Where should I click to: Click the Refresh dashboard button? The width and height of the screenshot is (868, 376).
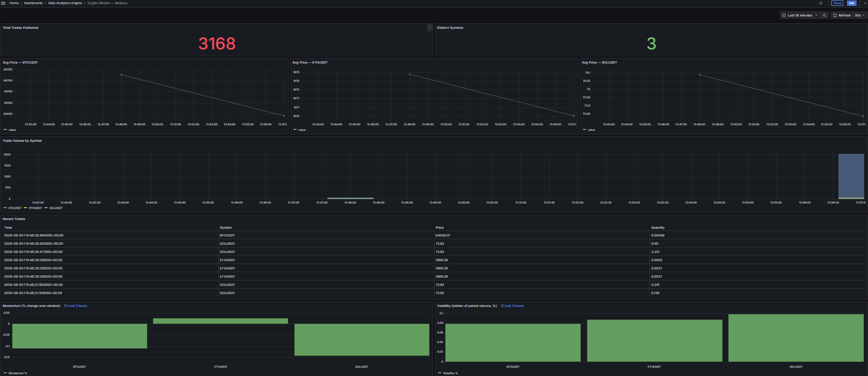point(841,15)
